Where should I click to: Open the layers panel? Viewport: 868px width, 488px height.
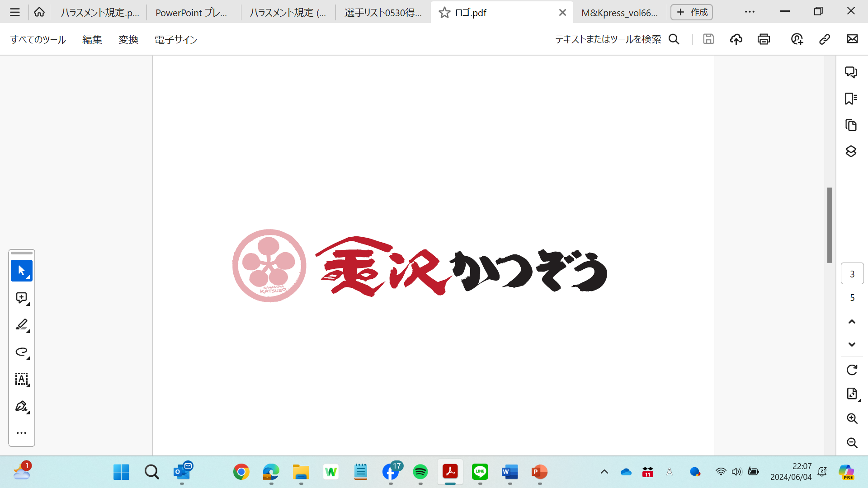point(851,151)
